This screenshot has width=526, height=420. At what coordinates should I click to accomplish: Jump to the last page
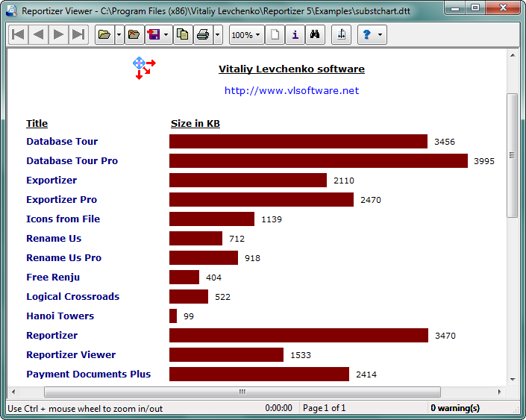point(78,35)
